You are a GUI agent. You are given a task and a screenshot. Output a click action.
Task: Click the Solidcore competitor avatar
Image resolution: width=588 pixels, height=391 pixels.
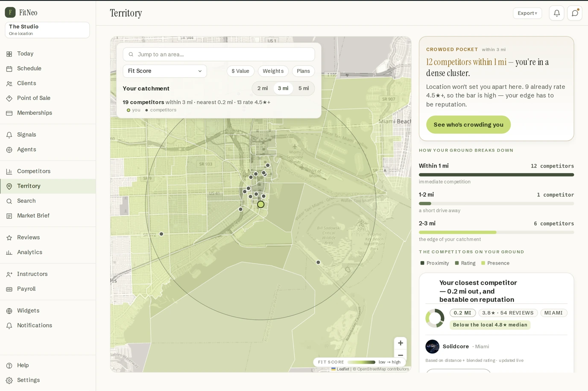pos(432,347)
